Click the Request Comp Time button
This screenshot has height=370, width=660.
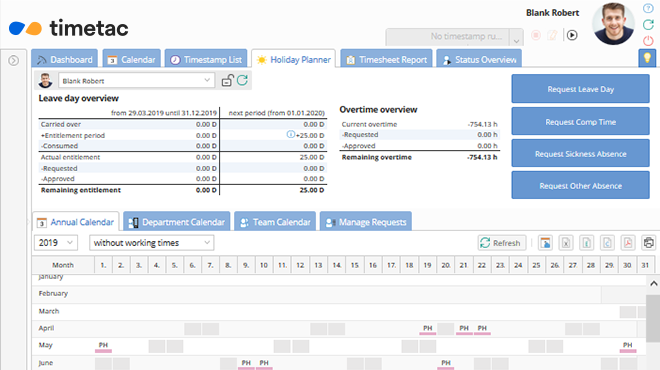pos(580,121)
